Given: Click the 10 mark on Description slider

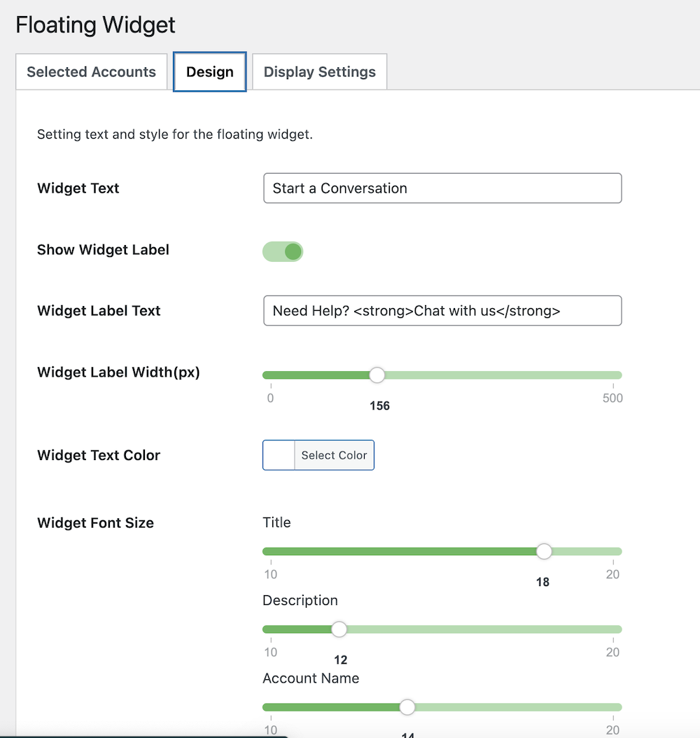Looking at the screenshot, I should pos(271,653).
